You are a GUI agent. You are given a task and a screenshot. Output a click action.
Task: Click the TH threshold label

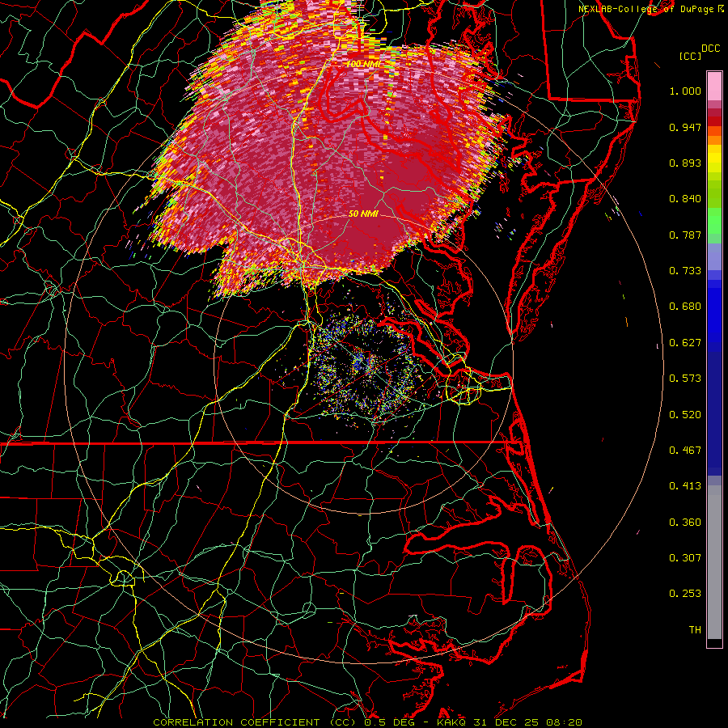click(x=695, y=630)
